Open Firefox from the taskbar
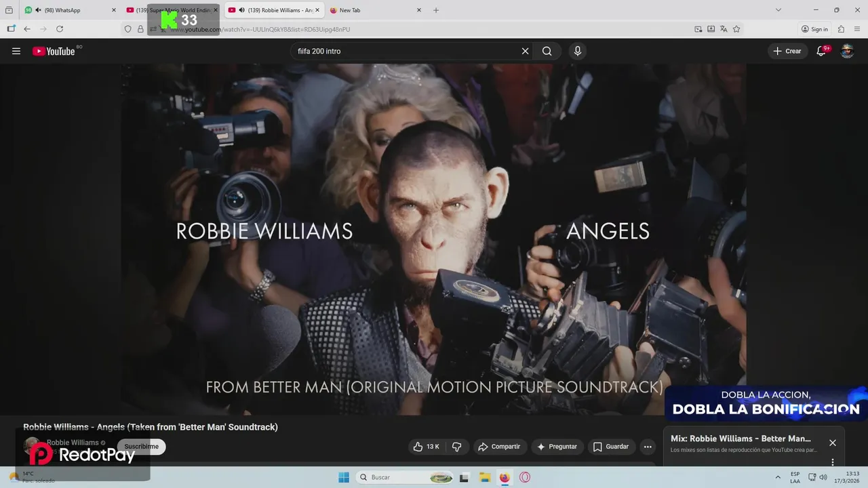868x488 pixels. point(505,477)
